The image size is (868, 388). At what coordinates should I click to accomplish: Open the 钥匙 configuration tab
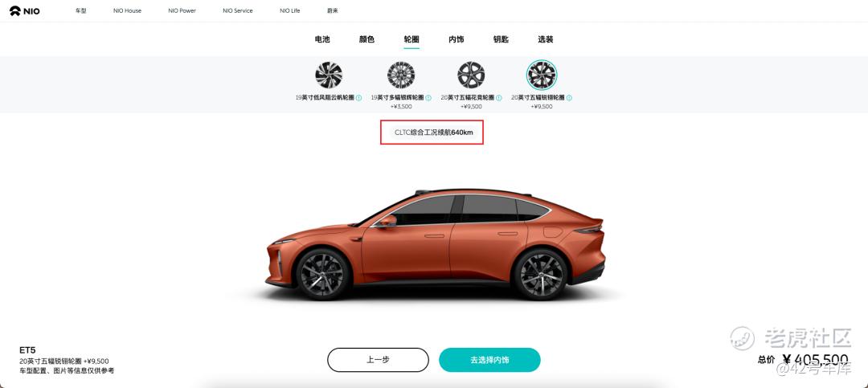[501, 39]
